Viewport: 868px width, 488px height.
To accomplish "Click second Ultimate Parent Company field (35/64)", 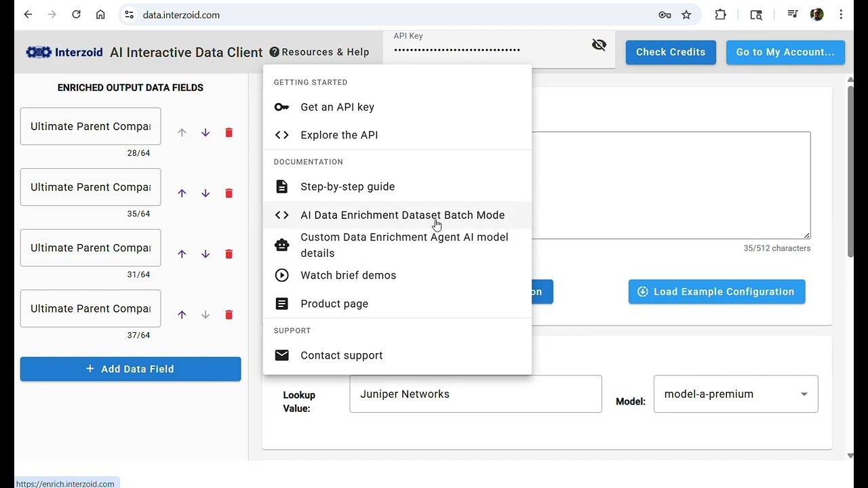I will tap(90, 187).
